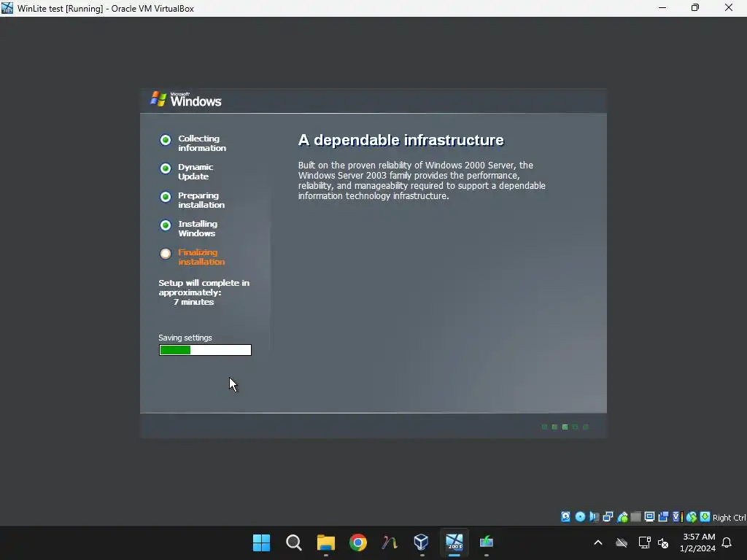Restore down the VirtualBox window

tap(695, 8)
